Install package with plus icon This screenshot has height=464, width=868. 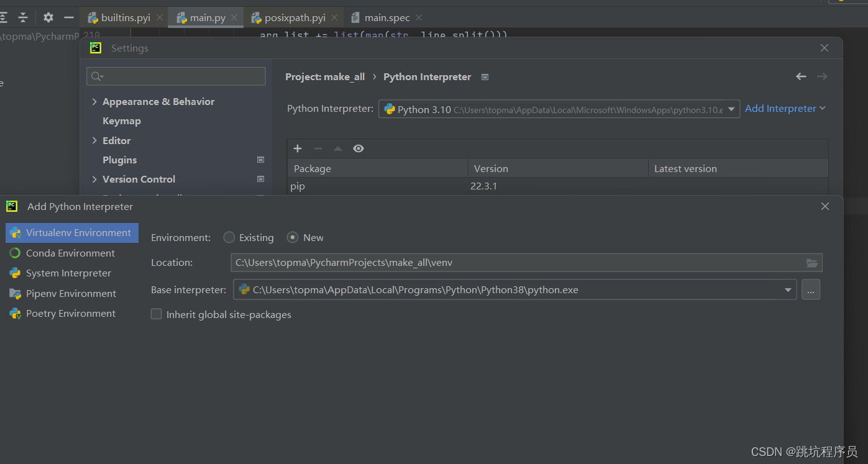[298, 148]
